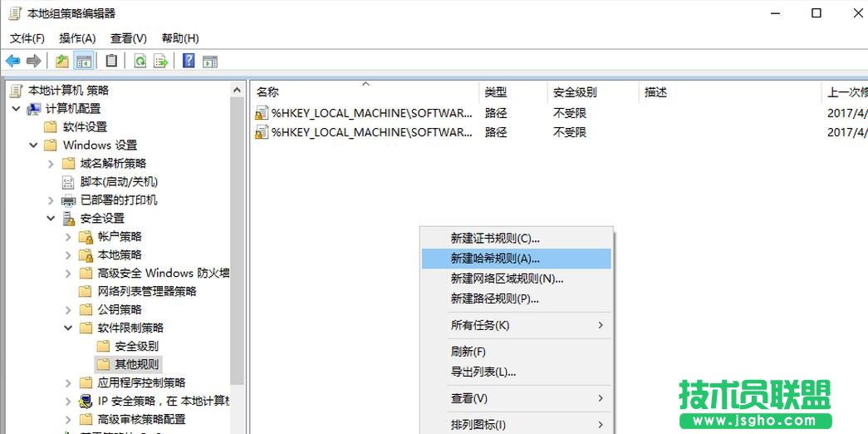Choose 导出列表(L)... in context menu
The width and height of the screenshot is (868, 434).
tap(517, 372)
